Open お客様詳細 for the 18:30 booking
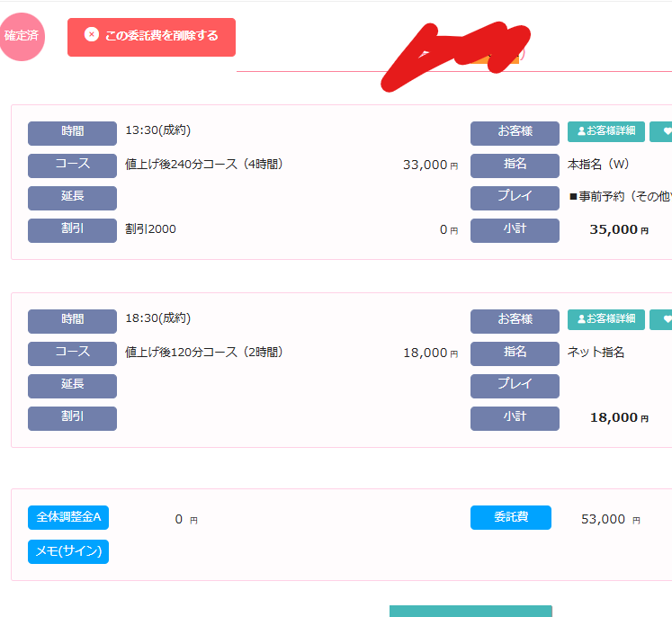672x617 pixels. (605, 319)
